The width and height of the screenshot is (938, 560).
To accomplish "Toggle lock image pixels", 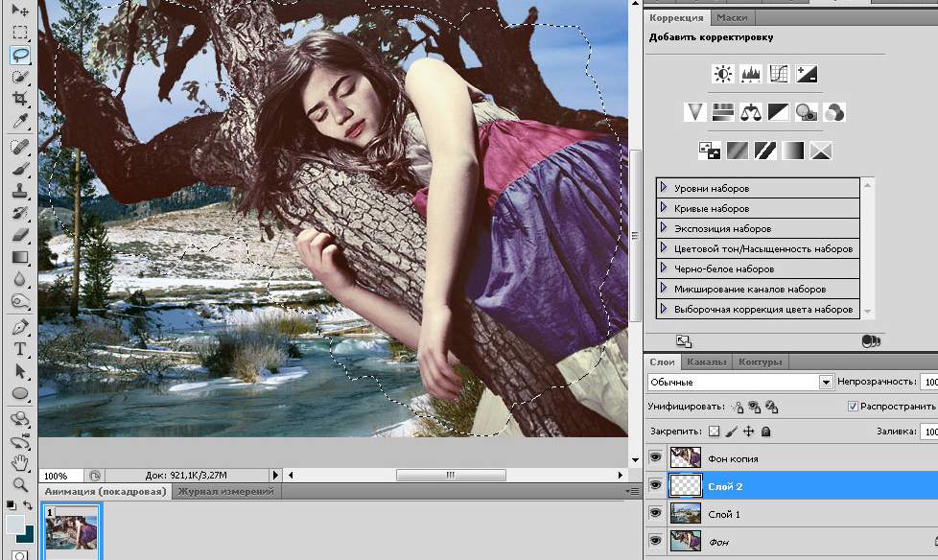I will (x=731, y=431).
